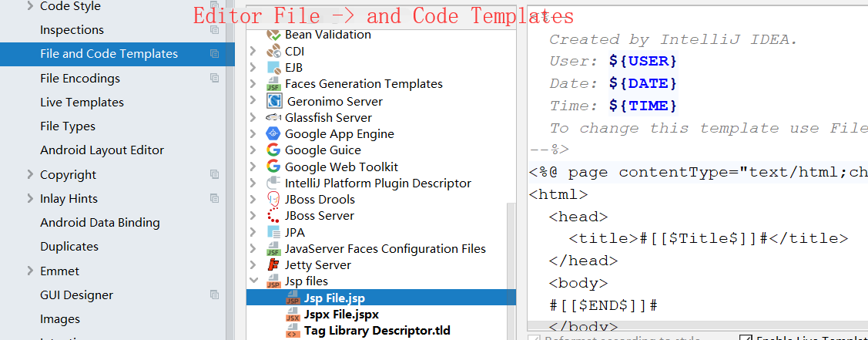Click the project-level icon on File and Code Templates row

pyautogui.click(x=214, y=54)
